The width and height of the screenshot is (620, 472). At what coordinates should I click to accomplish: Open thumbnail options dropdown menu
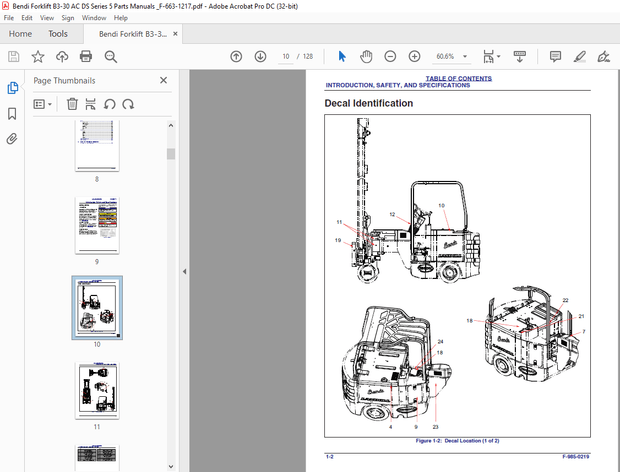click(43, 104)
